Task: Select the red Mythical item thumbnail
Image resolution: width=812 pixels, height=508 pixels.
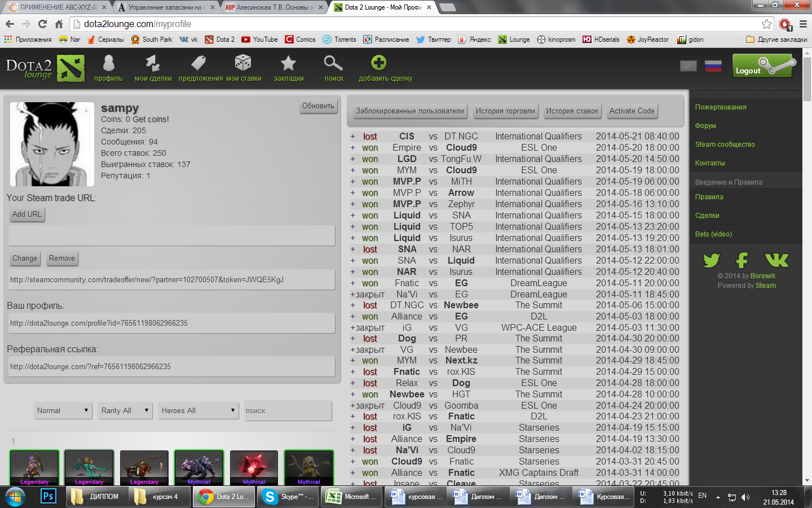Action: coord(254,467)
